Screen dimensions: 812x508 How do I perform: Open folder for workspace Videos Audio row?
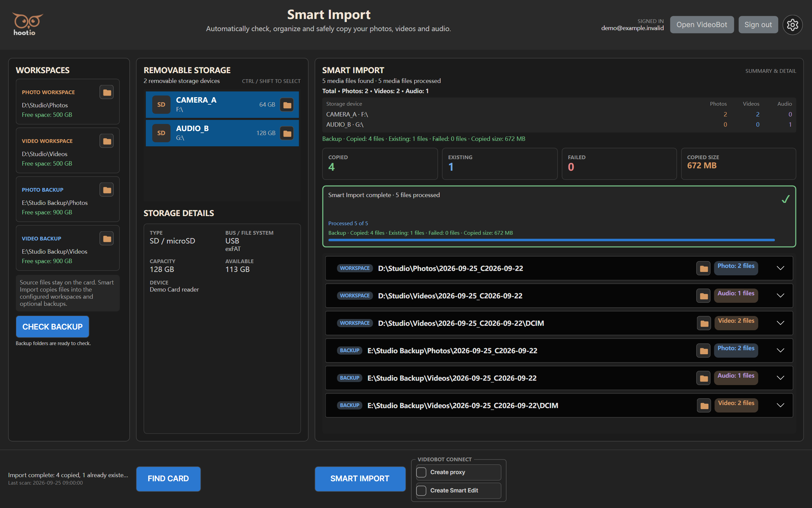point(703,296)
